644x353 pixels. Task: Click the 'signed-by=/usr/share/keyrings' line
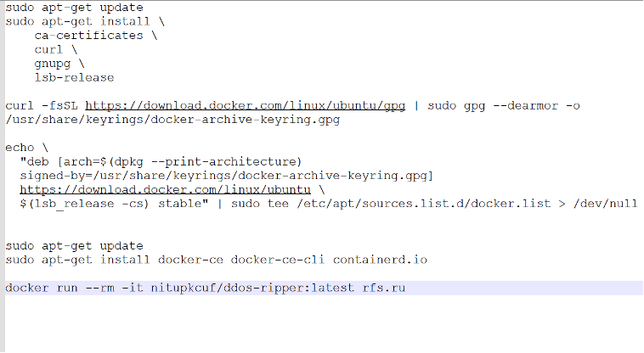click(226, 176)
